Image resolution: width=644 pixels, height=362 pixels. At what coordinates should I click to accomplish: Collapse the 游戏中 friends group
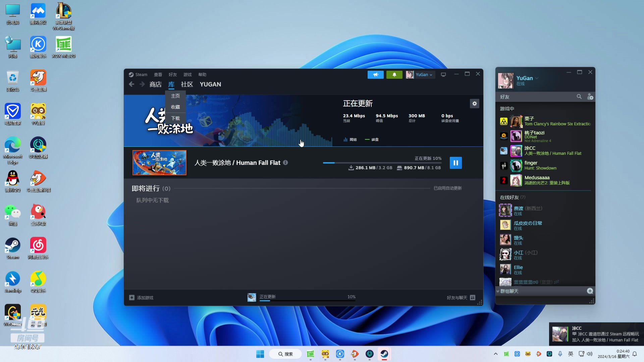[x=507, y=109]
